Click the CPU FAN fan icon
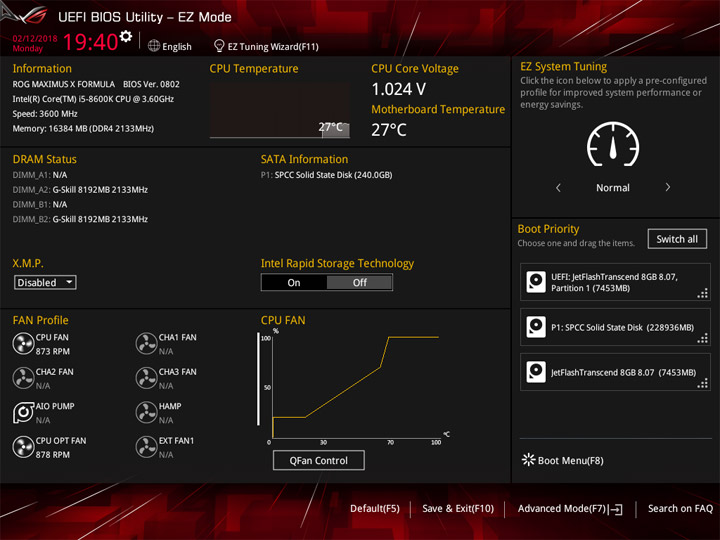The image size is (720, 540). point(23,344)
